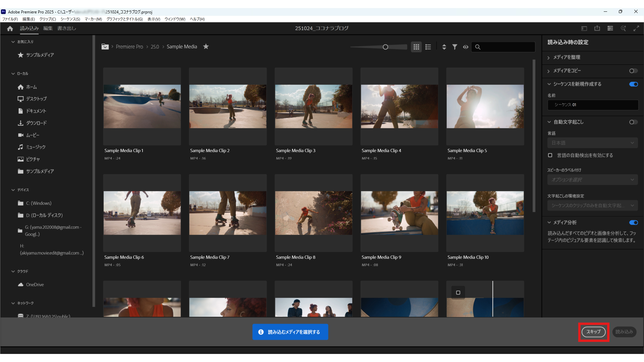This screenshot has height=362, width=644.
Task: Open the シーケンス(S) menu
Action: pos(70,19)
